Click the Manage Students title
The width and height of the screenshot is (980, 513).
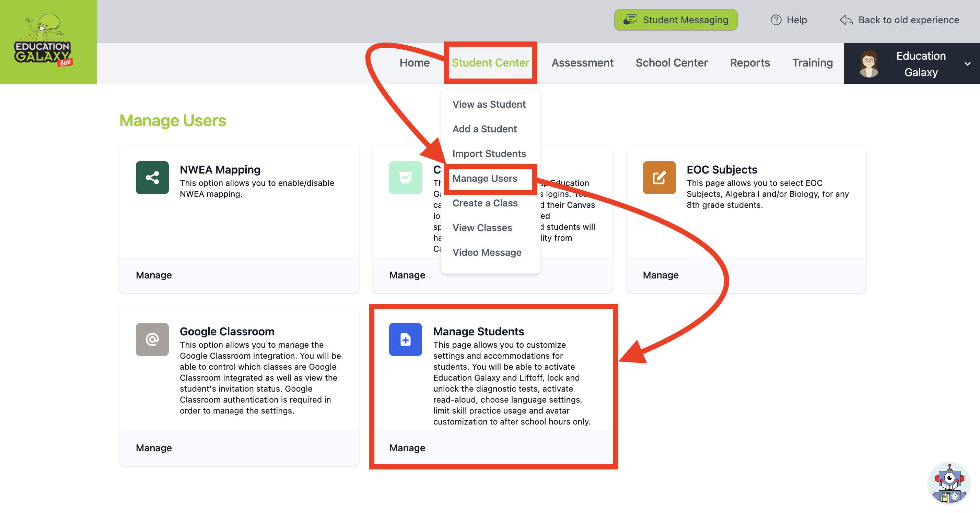(479, 332)
